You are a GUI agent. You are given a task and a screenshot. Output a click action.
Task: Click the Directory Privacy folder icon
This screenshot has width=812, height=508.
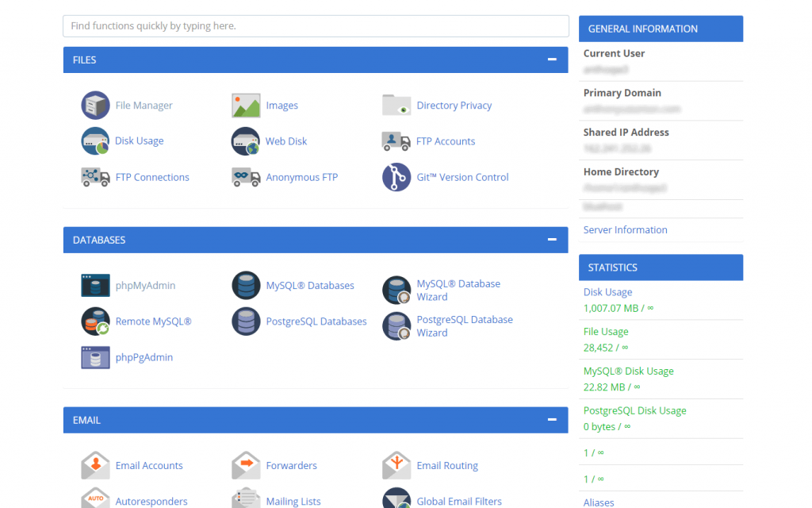tap(396, 105)
